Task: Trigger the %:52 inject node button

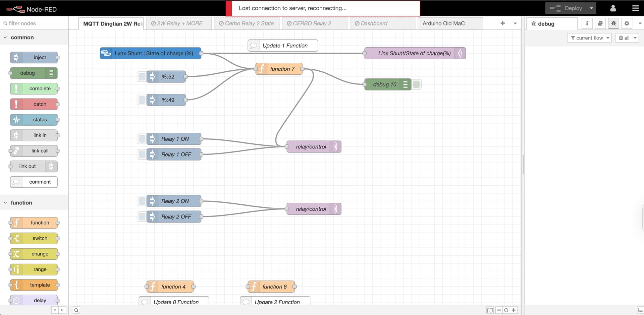Action: (142, 77)
